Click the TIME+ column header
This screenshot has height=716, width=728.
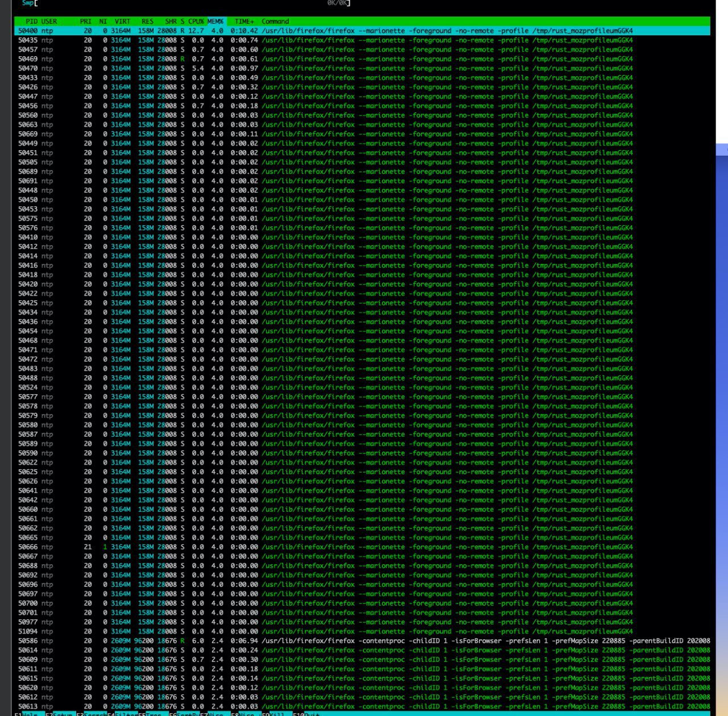(245, 21)
